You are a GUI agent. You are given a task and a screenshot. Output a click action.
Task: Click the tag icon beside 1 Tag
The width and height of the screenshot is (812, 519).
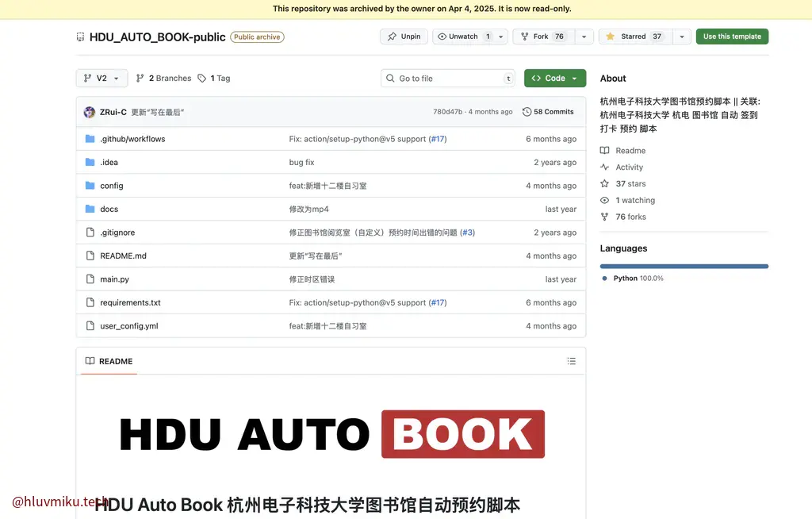(x=202, y=79)
